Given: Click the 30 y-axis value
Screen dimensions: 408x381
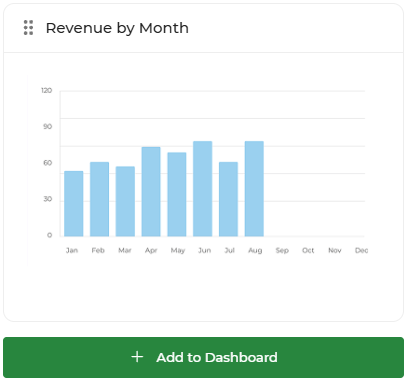Looking at the screenshot, I should click(47, 199).
